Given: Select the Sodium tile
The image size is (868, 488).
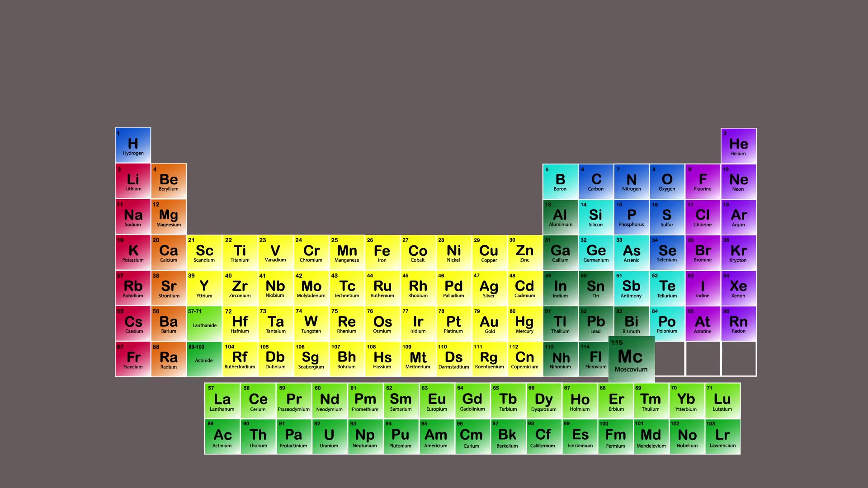Looking at the screenshot, I should (133, 216).
